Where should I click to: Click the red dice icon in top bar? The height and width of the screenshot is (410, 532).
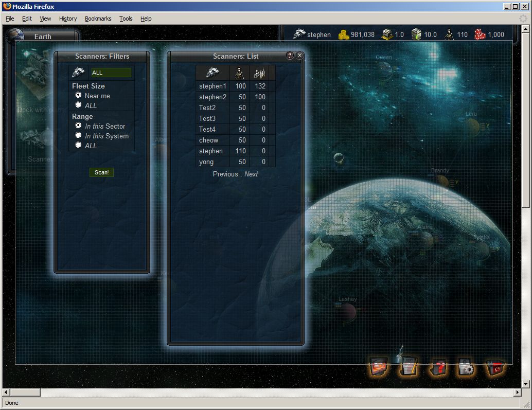[x=480, y=34]
